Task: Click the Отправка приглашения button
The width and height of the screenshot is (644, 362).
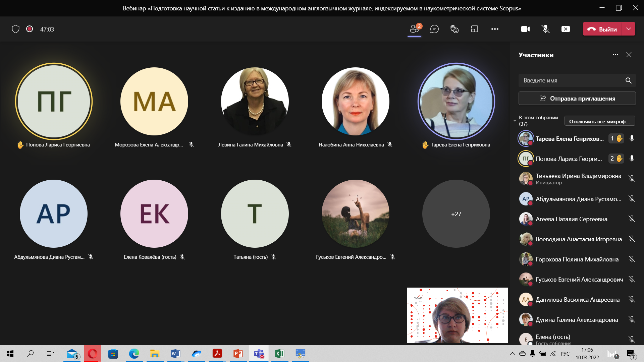Action: [x=577, y=99]
